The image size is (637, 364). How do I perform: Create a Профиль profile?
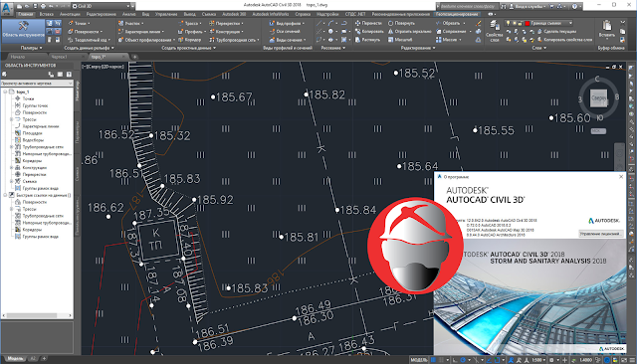click(191, 31)
